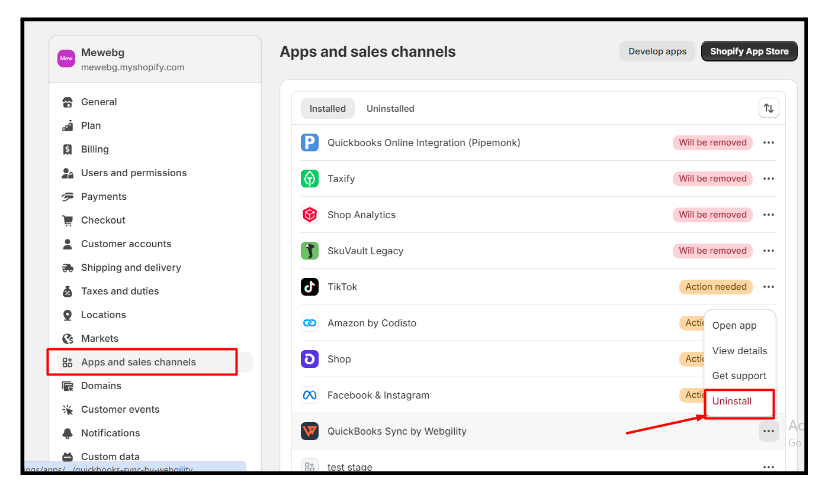Click Apps and sales channels grid icon
Viewport: 824px width, 492px height.
coord(67,362)
